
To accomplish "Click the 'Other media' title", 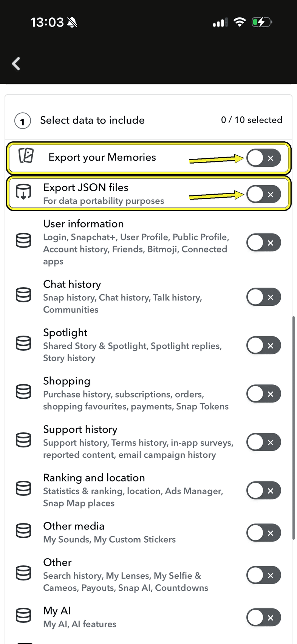I will (74, 526).
